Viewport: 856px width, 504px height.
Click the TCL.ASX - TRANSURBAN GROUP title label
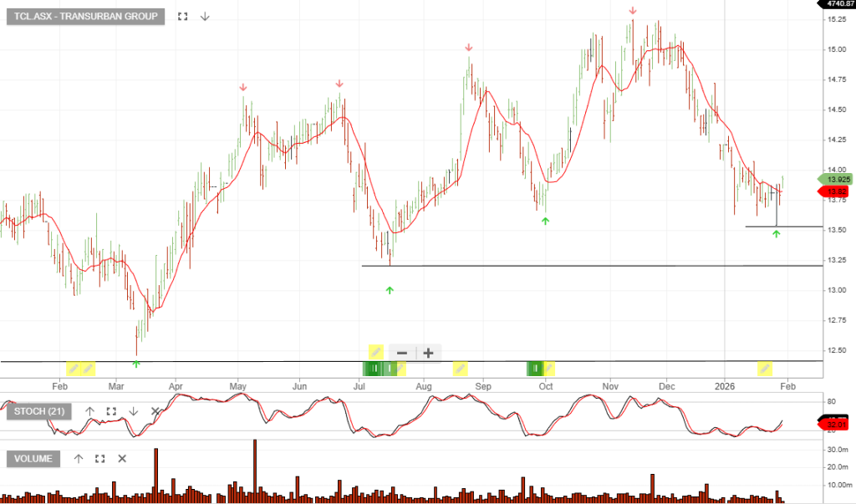(x=85, y=16)
